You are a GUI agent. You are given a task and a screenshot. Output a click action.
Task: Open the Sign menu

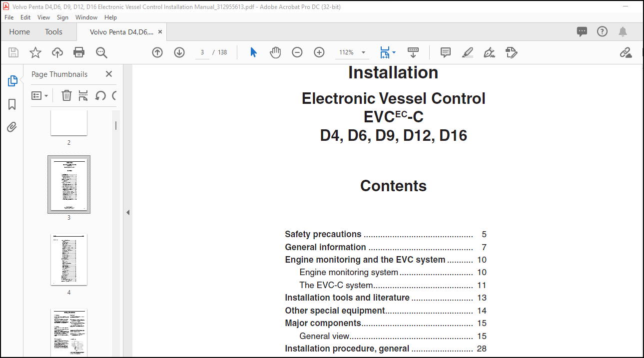(62, 17)
